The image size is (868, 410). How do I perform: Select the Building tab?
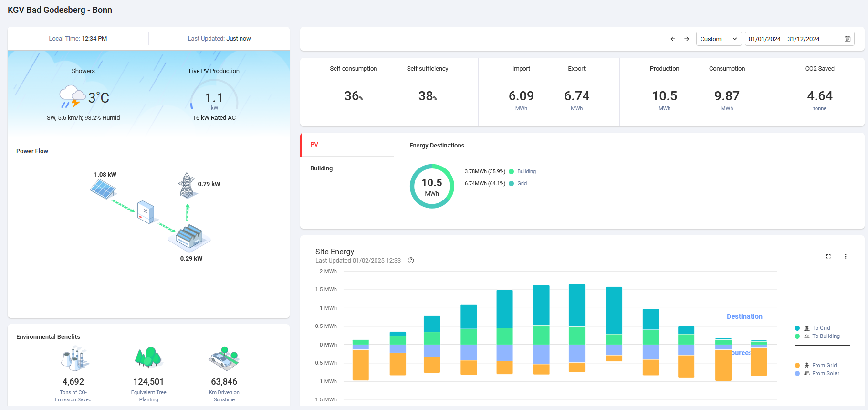pos(347,168)
